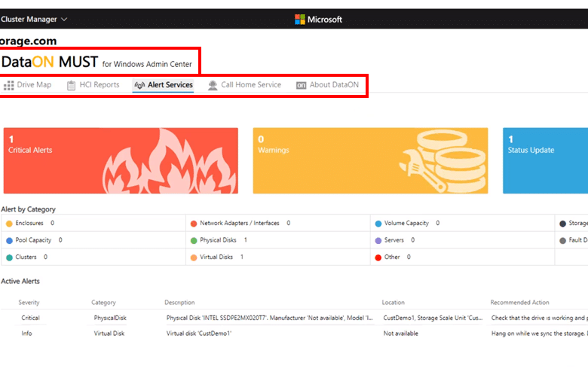Screen dimensions: 588x387
Task: Click the Volume Capacity blue dot
Action: 378,224
